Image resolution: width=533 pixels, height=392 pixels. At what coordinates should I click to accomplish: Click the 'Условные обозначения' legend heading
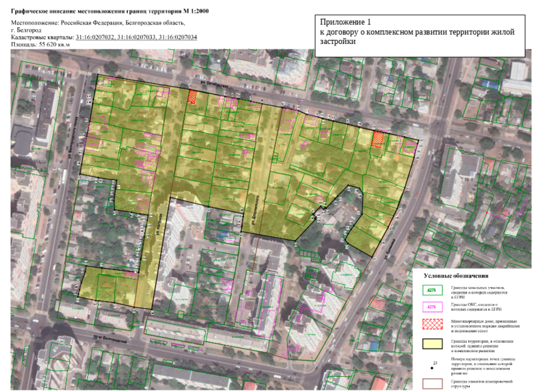tap(456, 276)
